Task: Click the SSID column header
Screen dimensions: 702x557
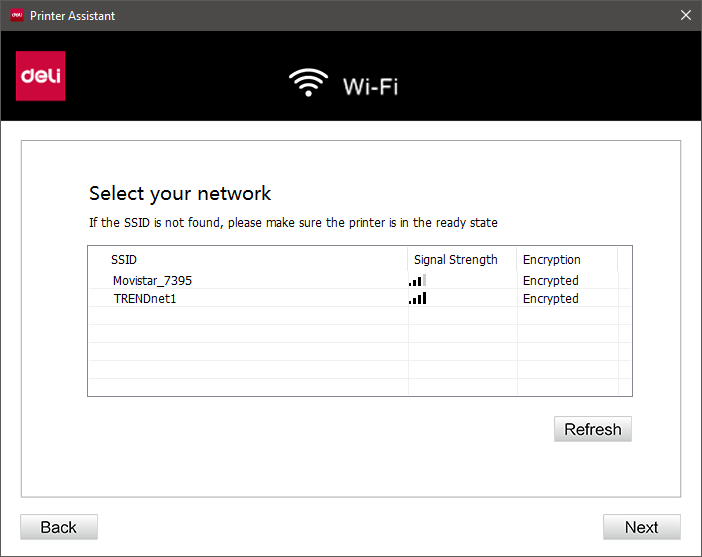Action: (x=124, y=259)
